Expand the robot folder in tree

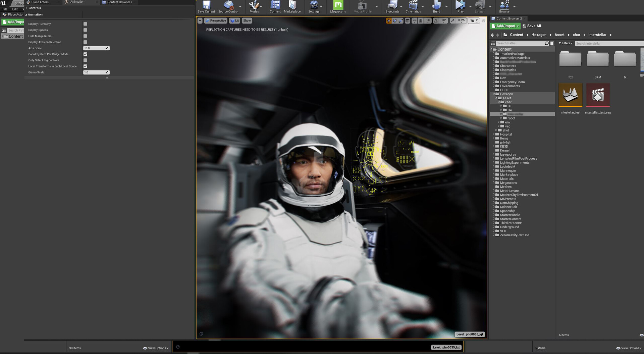coord(501,118)
